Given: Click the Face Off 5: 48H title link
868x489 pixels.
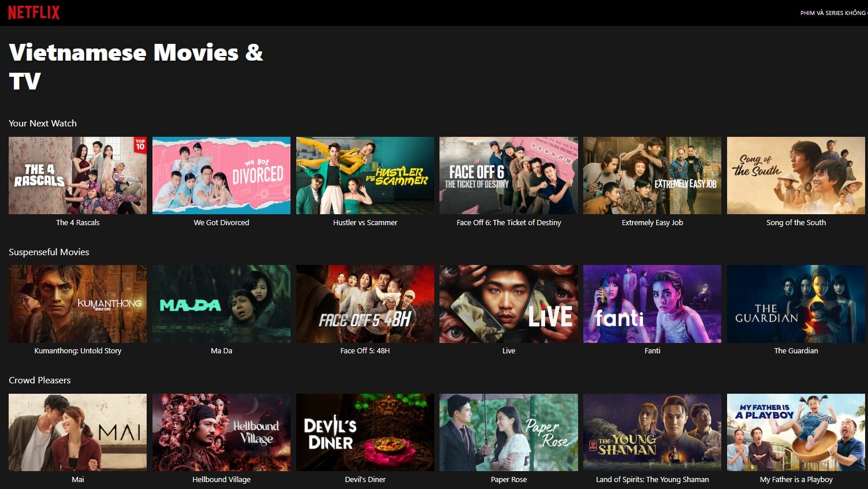Looking at the screenshot, I should coord(365,351).
